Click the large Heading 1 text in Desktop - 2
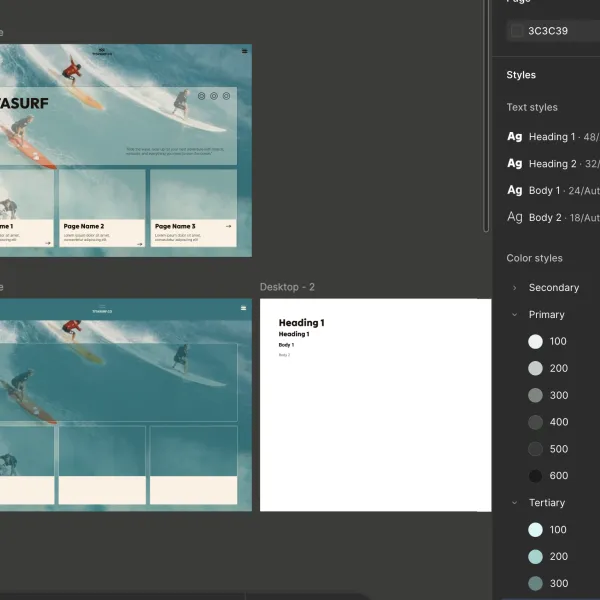Screen dimensions: 600x600 click(x=302, y=323)
